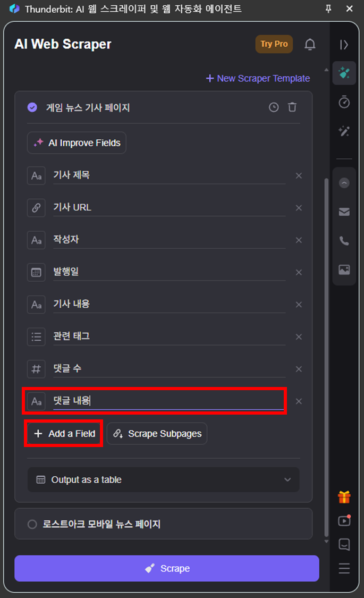Open the notifications bell icon
Screen dimensions: 364x598
click(310, 45)
